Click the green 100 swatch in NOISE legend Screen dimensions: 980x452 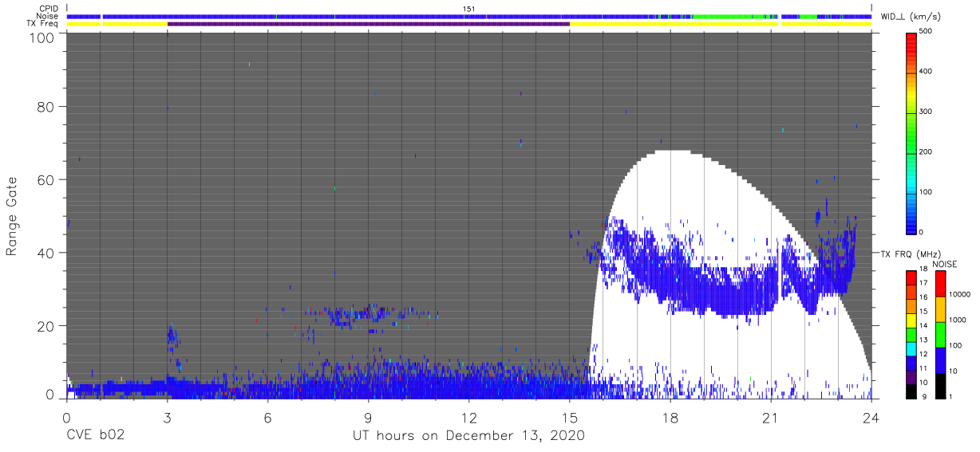click(x=941, y=334)
